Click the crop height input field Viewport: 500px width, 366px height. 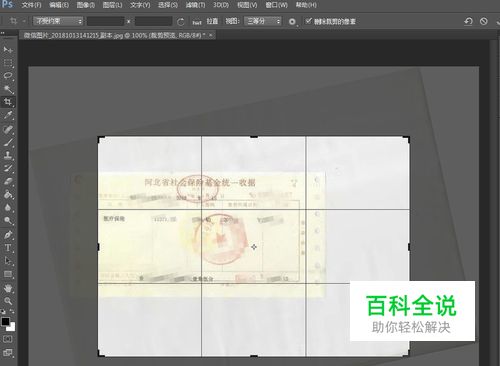pos(153,22)
